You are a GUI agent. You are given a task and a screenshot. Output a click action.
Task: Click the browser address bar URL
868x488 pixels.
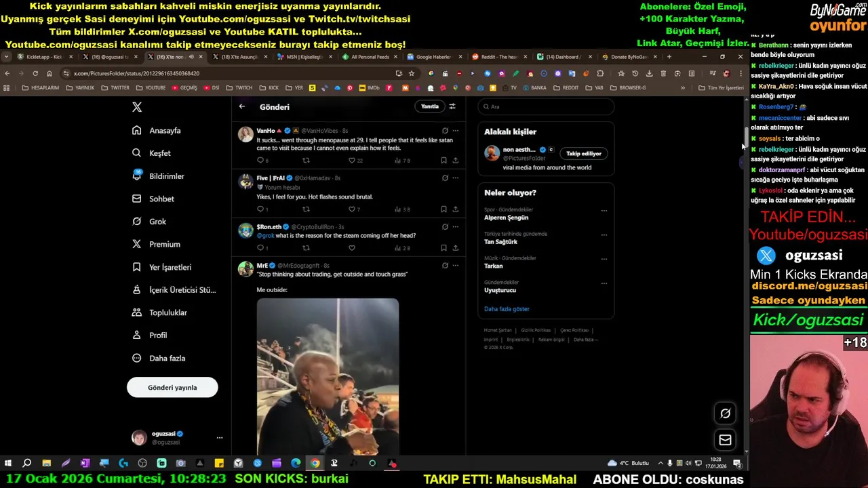(x=136, y=73)
